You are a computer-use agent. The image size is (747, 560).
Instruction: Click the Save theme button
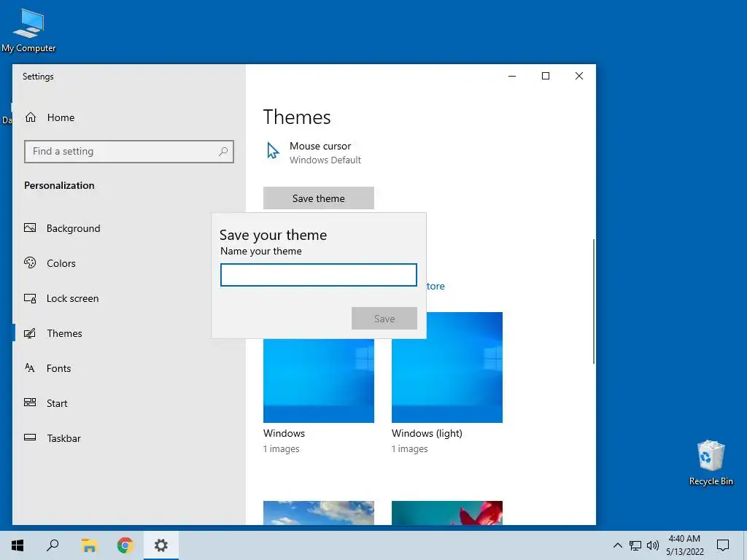coord(319,198)
